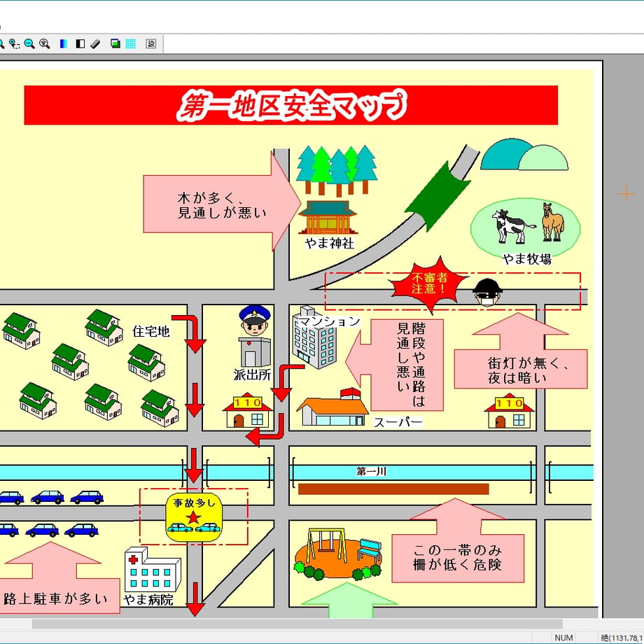Viewport: 644px width, 644px height.
Task: Click the NUM indicator in status bar
Action: (x=563, y=638)
